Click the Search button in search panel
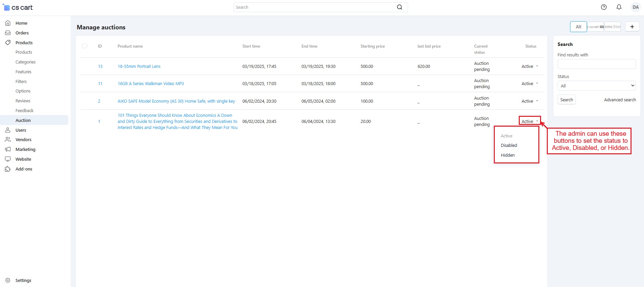 pyautogui.click(x=566, y=100)
